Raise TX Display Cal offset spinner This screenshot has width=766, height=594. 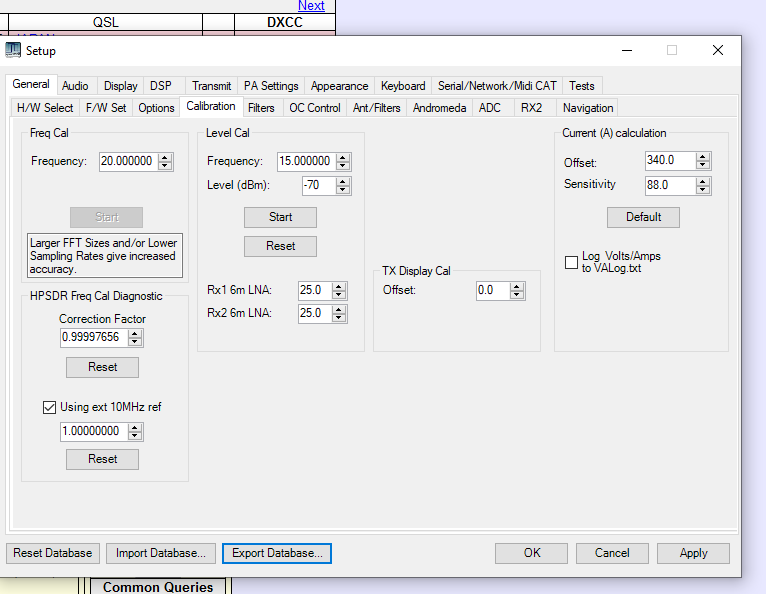[x=516, y=286]
